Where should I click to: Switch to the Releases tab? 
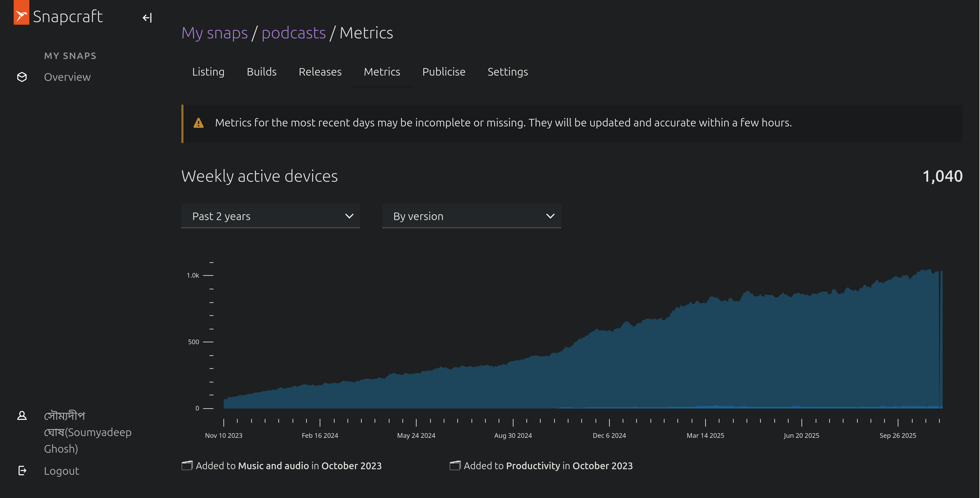click(x=320, y=72)
